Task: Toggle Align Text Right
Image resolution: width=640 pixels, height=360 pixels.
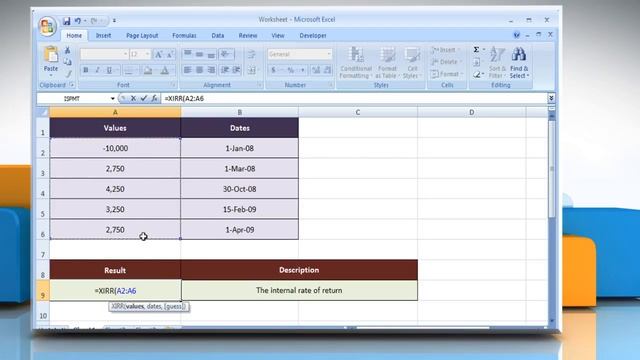Action: pyautogui.click(x=211, y=70)
